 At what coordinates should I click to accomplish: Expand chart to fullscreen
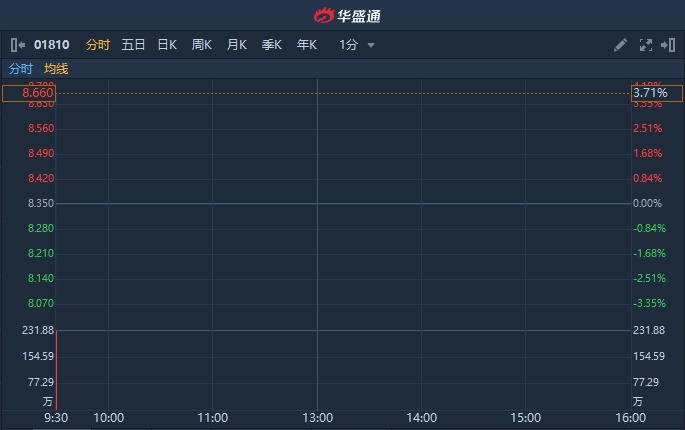tap(645, 45)
